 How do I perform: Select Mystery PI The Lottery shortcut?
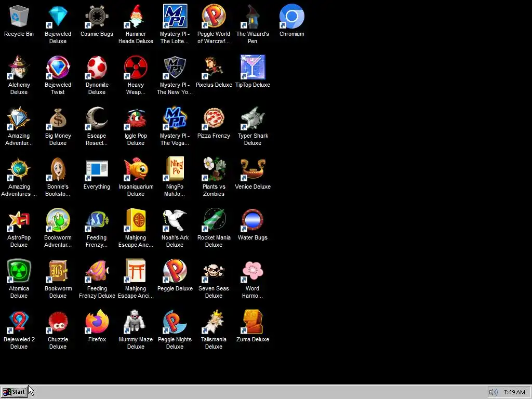click(x=175, y=16)
